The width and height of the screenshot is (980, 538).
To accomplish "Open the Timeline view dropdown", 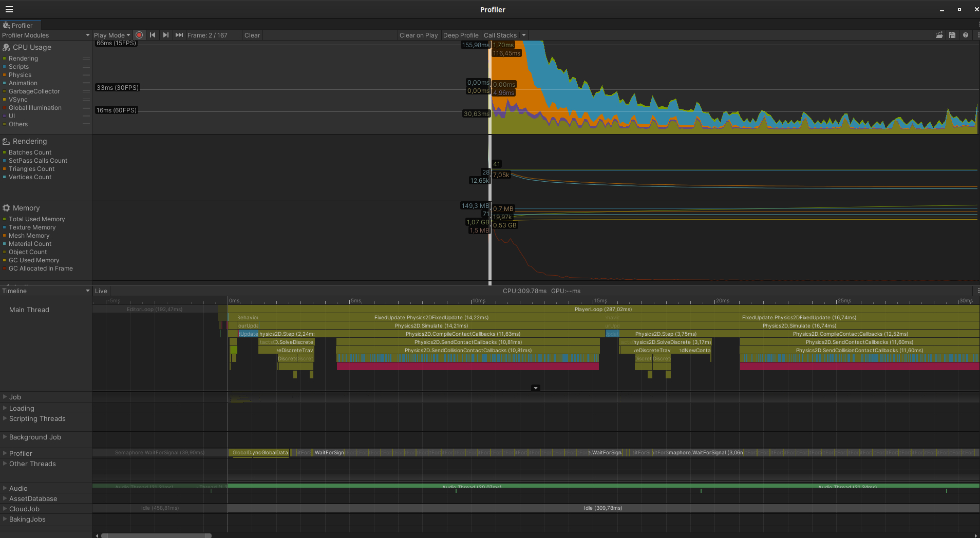I will pos(46,291).
